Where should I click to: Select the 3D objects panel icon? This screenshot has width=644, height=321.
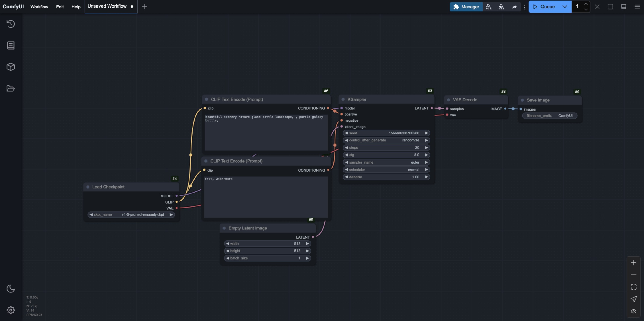click(11, 67)
